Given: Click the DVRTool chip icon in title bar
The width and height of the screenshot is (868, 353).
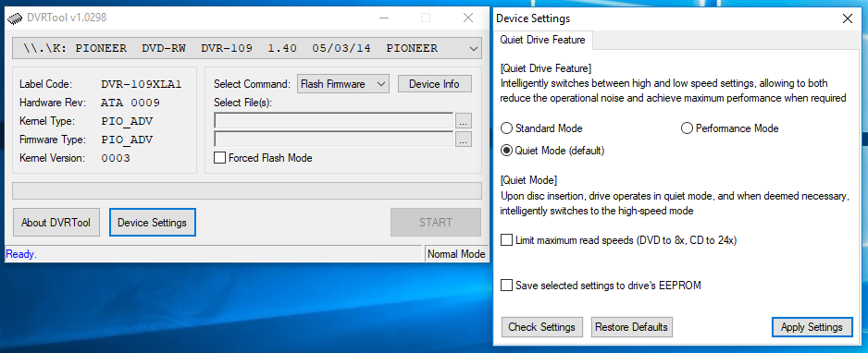Looking at the screenshot, I should coord(15,18).
